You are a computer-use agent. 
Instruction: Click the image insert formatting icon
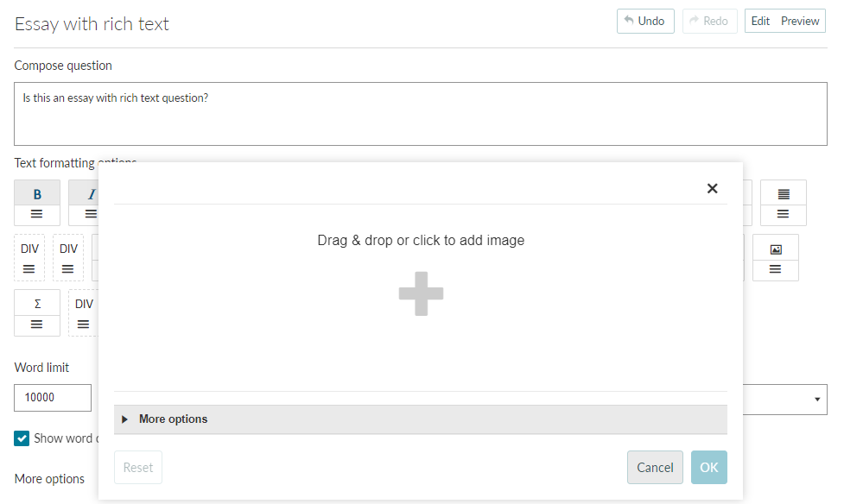pyautogui.click(x=775, y=249)
